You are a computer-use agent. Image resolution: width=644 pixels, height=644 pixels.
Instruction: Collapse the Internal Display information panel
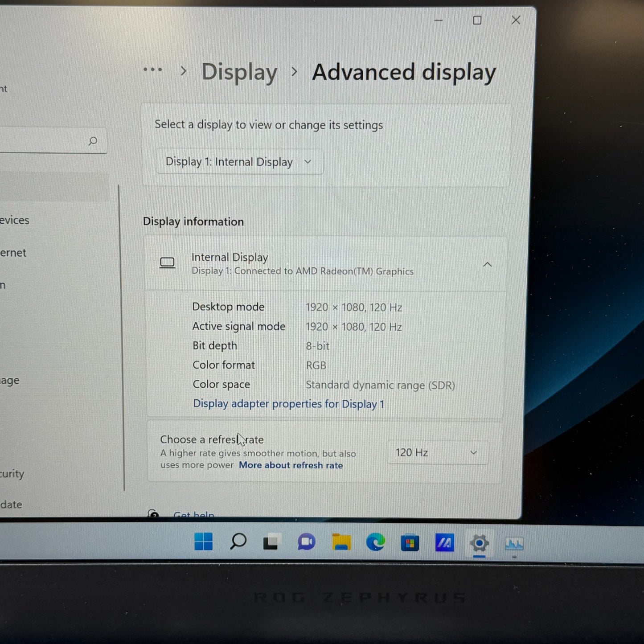tap(487, 264)
